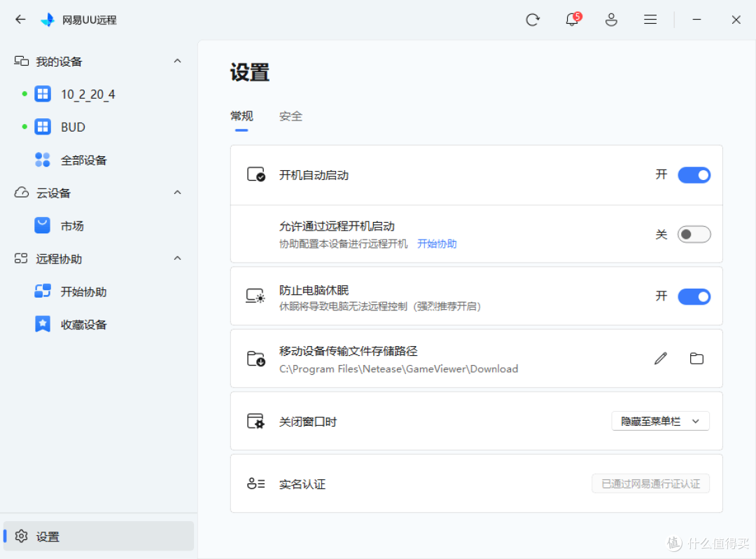Click the 开机自动启动 row icon

click(x=256, y=174)
